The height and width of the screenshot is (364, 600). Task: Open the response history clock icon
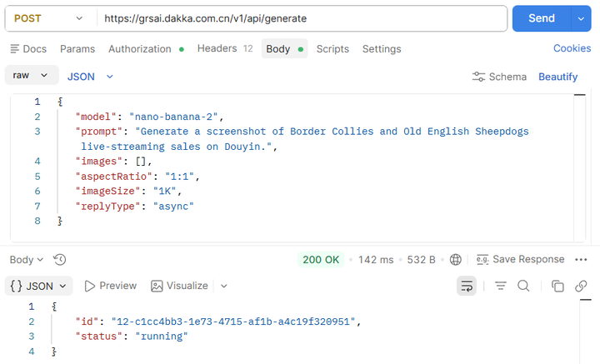coord(60,260)
